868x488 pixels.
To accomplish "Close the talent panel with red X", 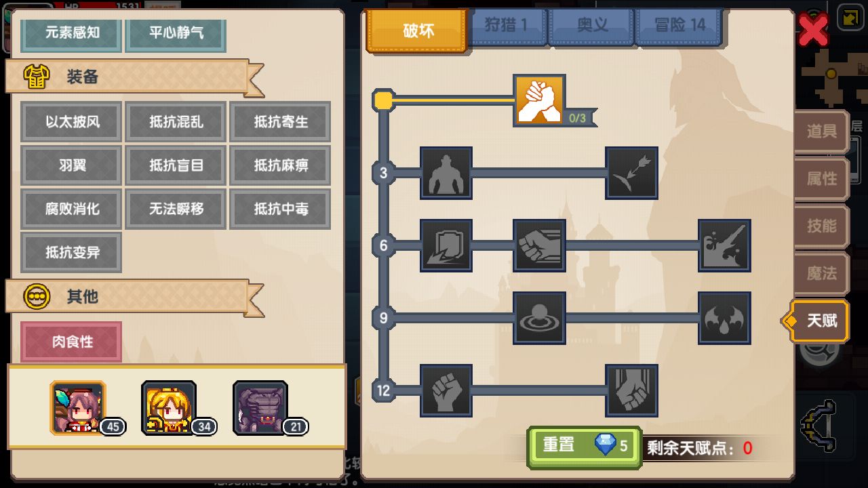I will pos(813,29).
